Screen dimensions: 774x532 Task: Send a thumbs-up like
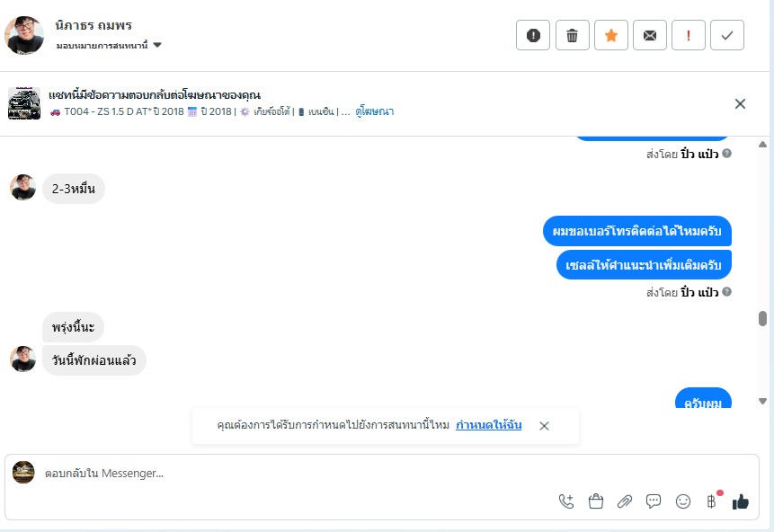coord(740,501)
